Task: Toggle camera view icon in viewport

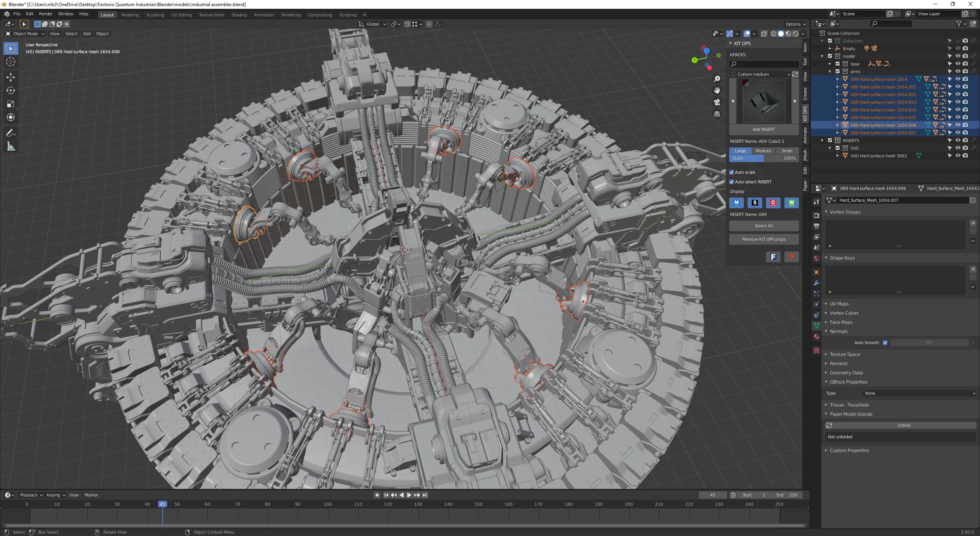Action: pos(717,102)
